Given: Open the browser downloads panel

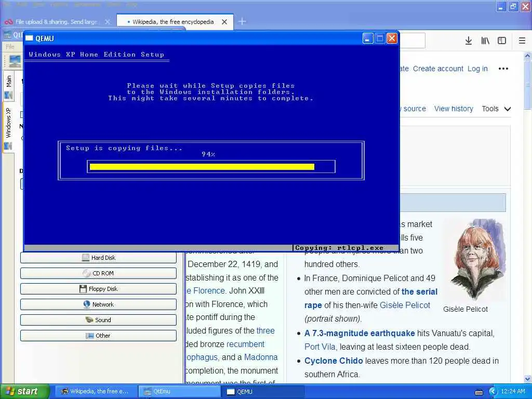Looking at the screenshot, I should point(469,41).
